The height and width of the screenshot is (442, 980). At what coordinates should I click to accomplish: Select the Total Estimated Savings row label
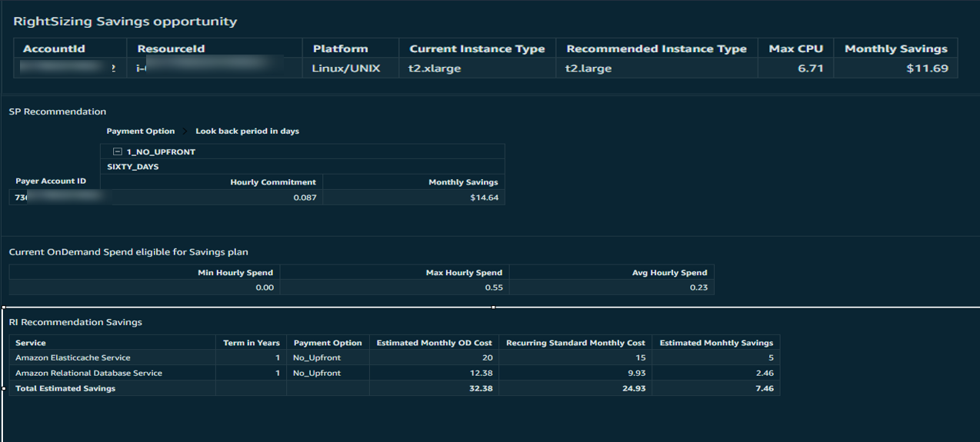tap(65, 388)
